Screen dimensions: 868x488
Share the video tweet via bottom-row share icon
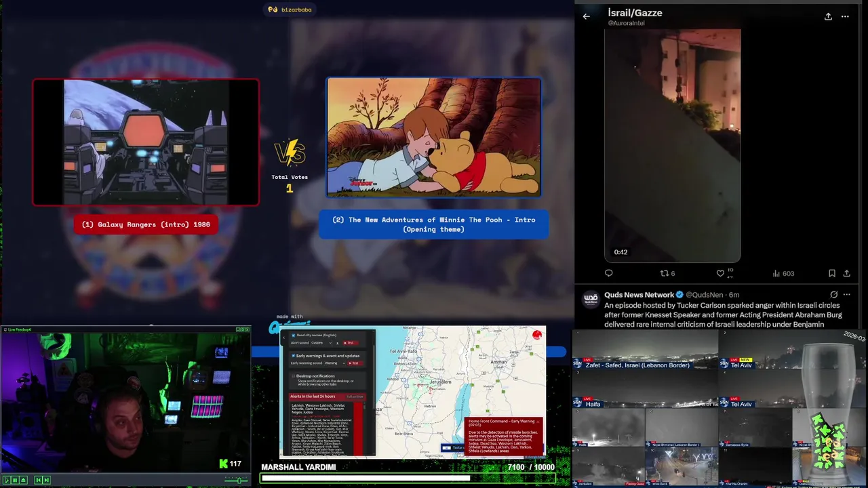(846, 273)
